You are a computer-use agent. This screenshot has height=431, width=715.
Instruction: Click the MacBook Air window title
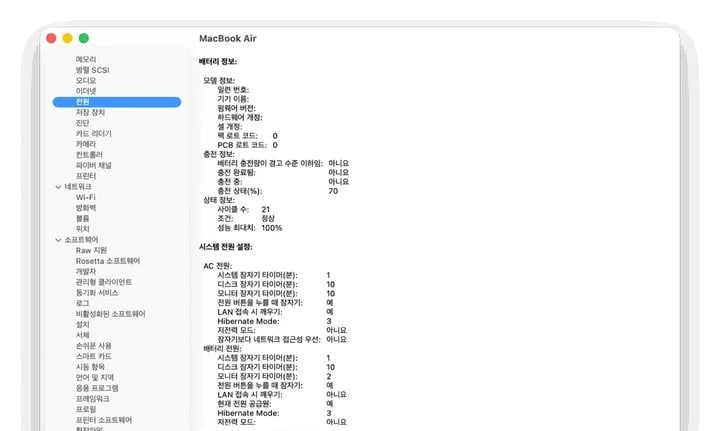click(228, 38)
